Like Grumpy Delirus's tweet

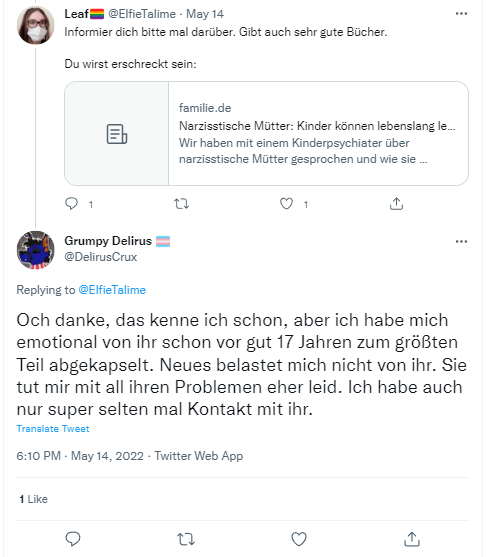click(299, 539)
